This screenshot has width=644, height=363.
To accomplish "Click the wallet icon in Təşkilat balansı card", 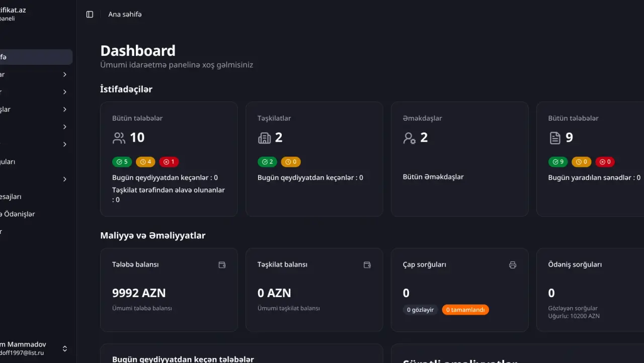I will click(367, 265).
